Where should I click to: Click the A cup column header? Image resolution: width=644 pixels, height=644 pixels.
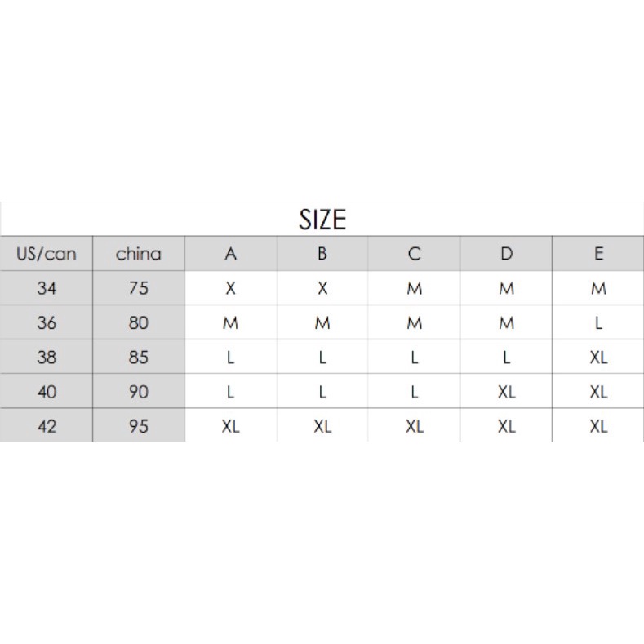pyautogui.click(x=231, y=254)
